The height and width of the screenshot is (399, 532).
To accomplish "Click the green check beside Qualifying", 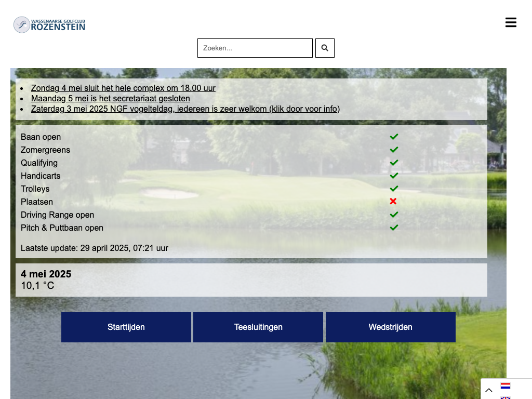I will point(394,163).
